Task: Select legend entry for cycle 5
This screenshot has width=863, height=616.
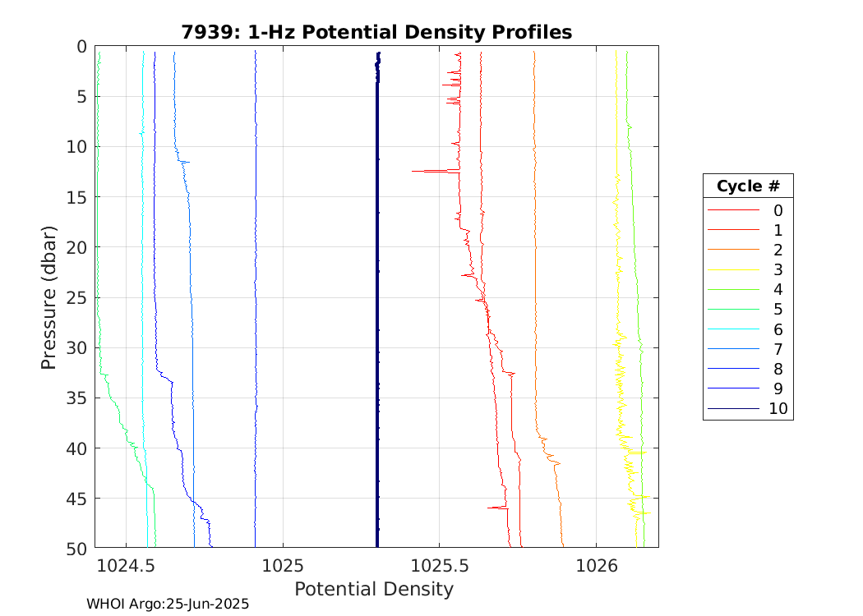Action: (x=748, y=309)
